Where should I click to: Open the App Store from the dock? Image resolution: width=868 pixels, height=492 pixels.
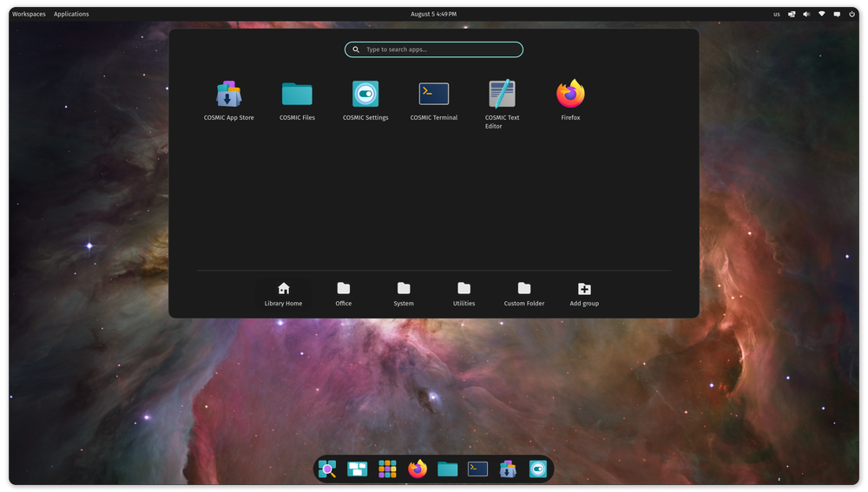[508, 469]
